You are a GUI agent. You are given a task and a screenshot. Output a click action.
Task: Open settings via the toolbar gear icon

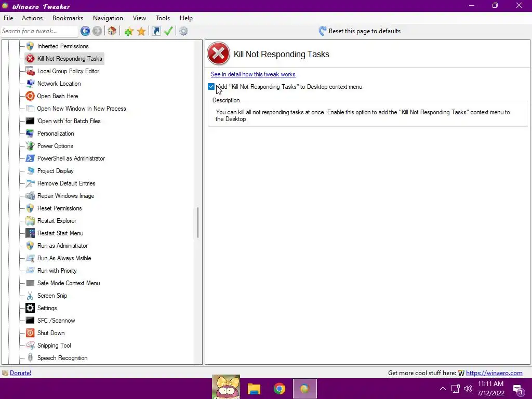point(183,31)
